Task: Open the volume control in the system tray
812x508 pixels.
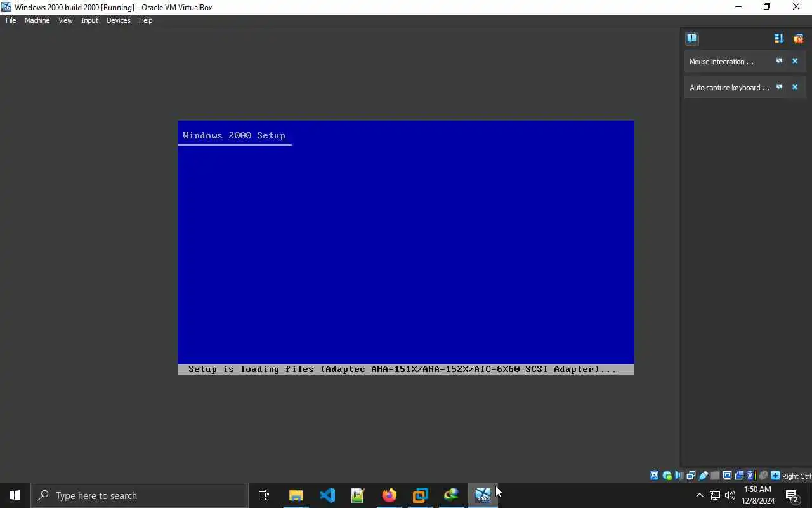Action: coord(730,495)
